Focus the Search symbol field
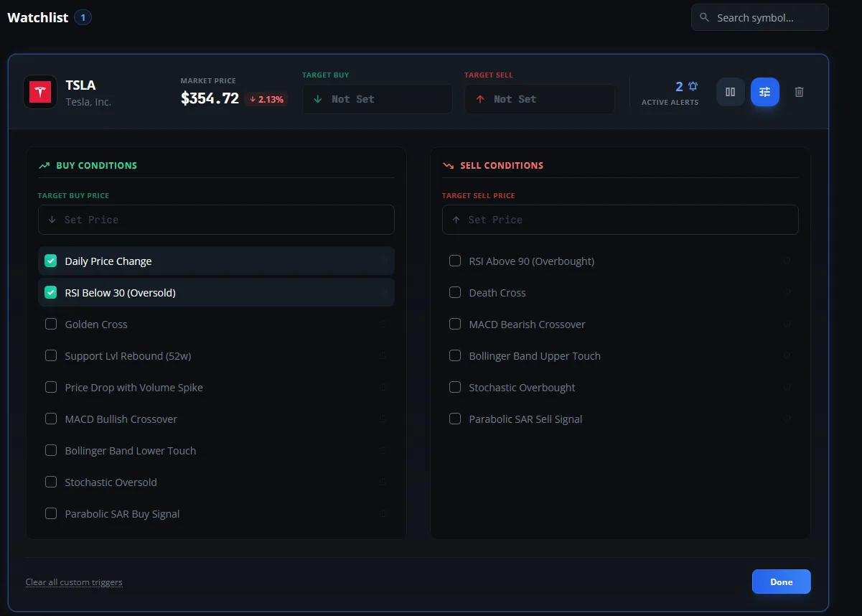The height and width of the screenshot is (616, 862). (760, 17)
